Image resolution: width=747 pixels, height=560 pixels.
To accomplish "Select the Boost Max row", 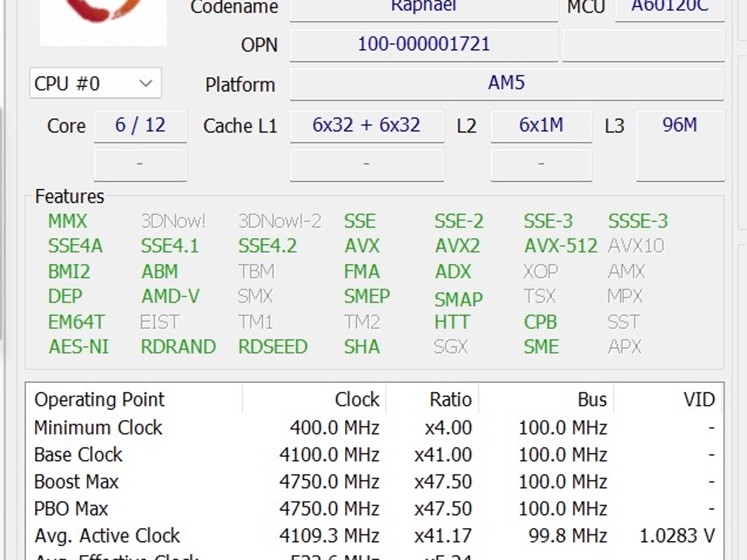I will point(374,482).
